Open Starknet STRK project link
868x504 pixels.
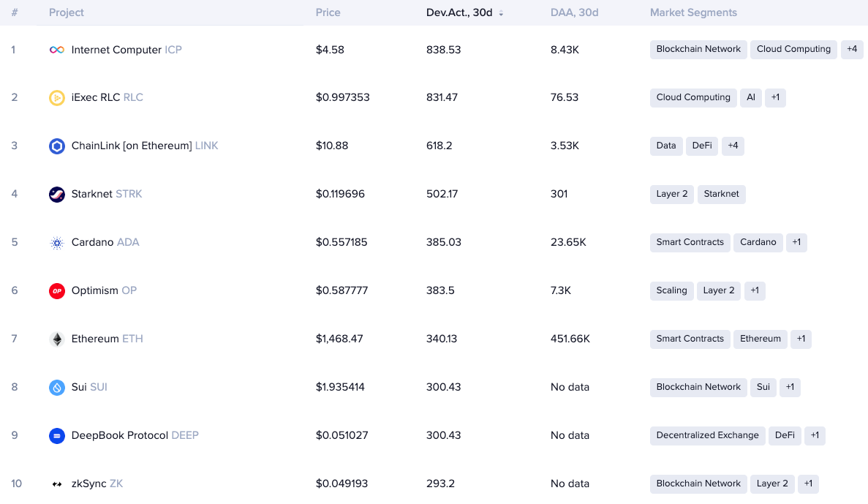(106, 194)
